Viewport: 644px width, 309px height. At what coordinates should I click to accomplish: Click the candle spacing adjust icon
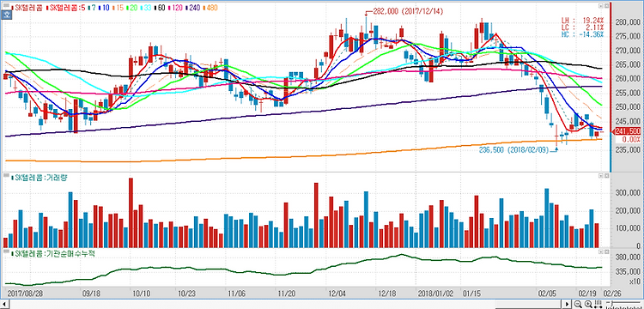coord(598,304)
